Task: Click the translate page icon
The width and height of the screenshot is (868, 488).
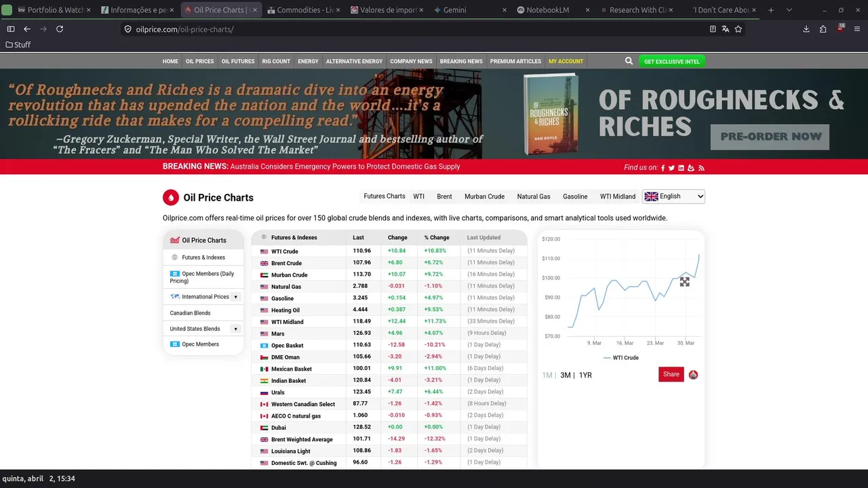Action: click(x=726, y=29)
